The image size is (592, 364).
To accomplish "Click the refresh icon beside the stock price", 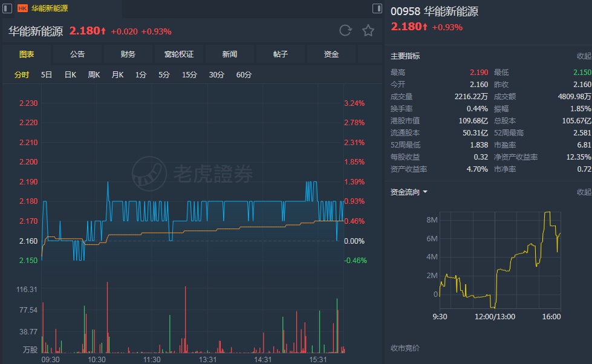I will [345, 31].
